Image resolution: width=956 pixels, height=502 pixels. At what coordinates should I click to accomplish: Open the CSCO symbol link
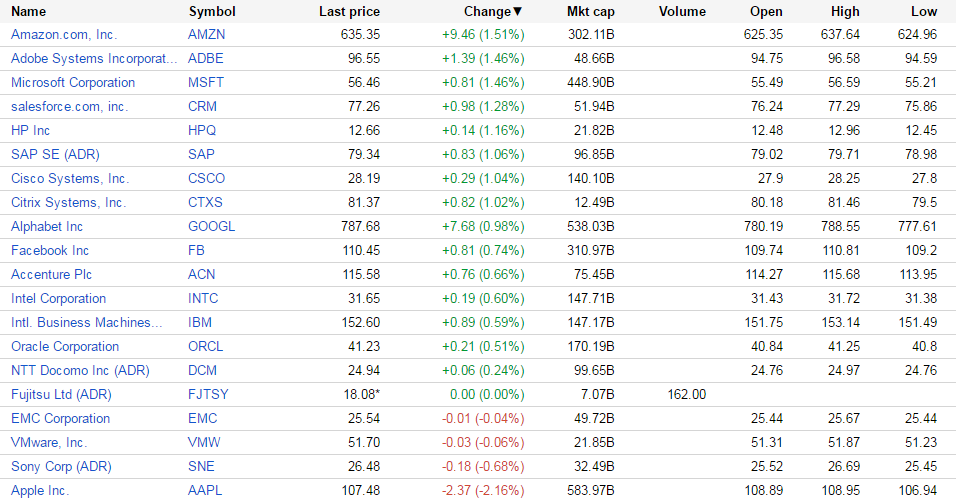[x=206, y=179]
